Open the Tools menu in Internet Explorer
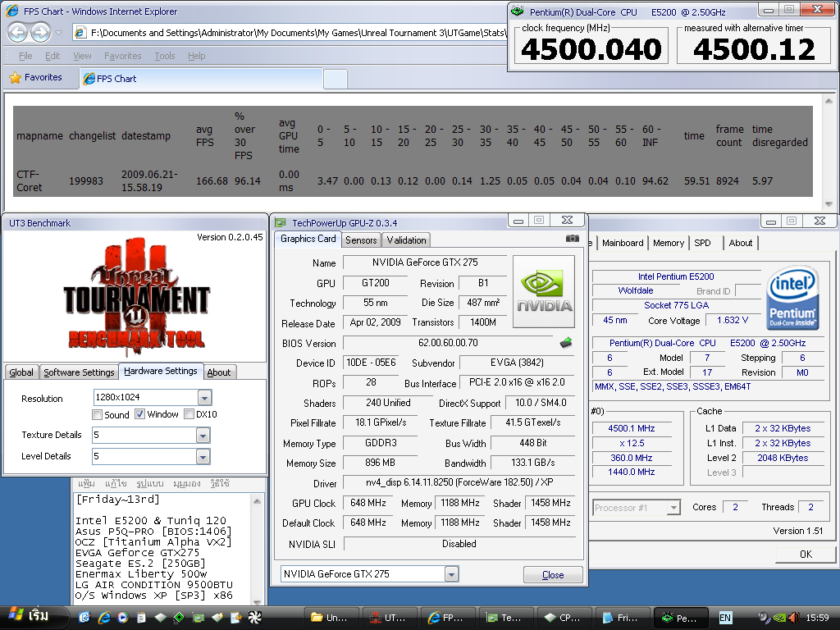 pyautogui.click(x=164, y=56)
